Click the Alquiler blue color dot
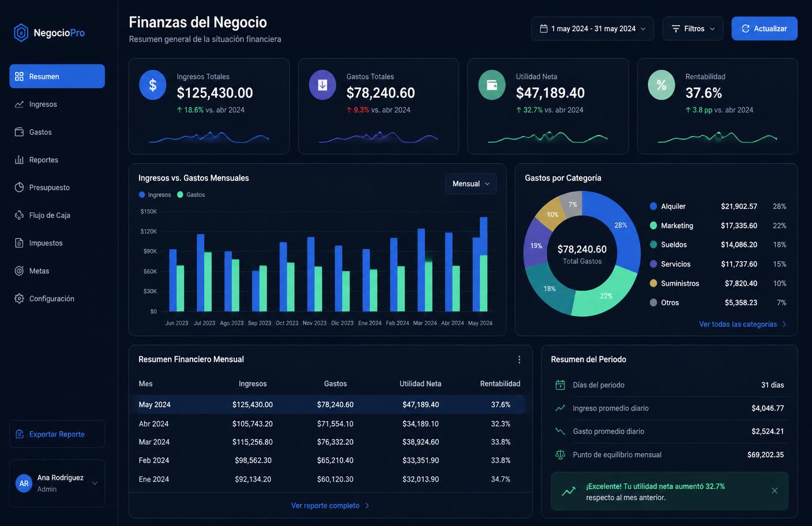 [x=653, y=206]
